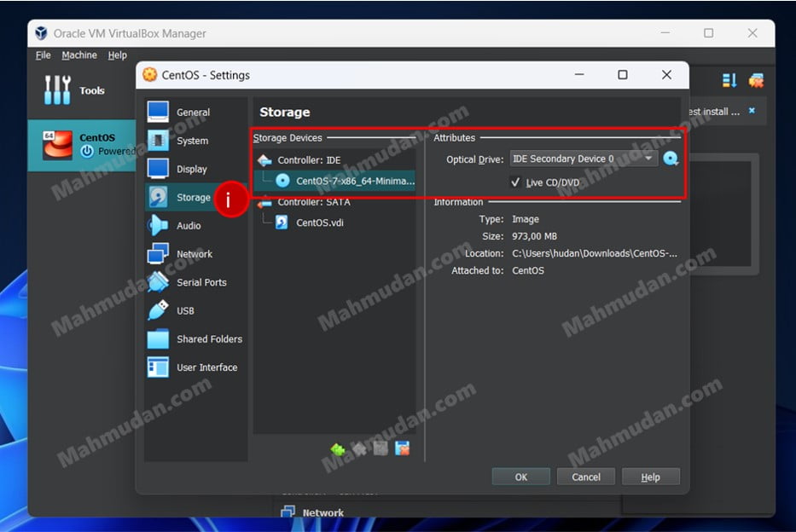
Task: Click the remove attachment icon below storage tree
Action: point(403,448)
